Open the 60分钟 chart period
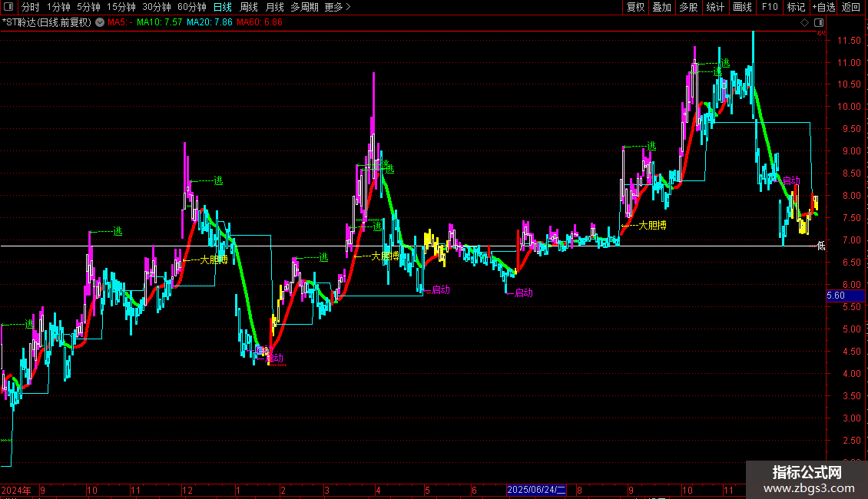The image size is (868, 499). [192, 7]
